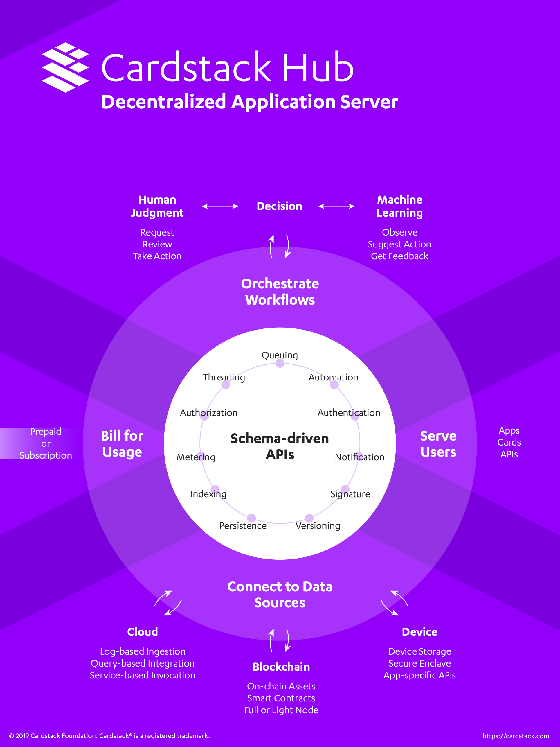
Task: Click the 'Bill for Usage' heading
Action: coord(122,444)
